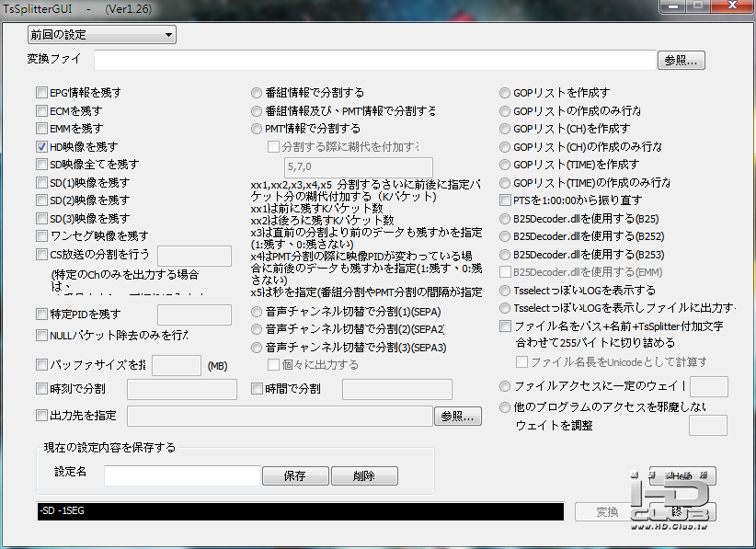Open the 前回の設定 preset dropdown
The height and width of the screenshot is (549, 756).
click(x=102, y=35)
